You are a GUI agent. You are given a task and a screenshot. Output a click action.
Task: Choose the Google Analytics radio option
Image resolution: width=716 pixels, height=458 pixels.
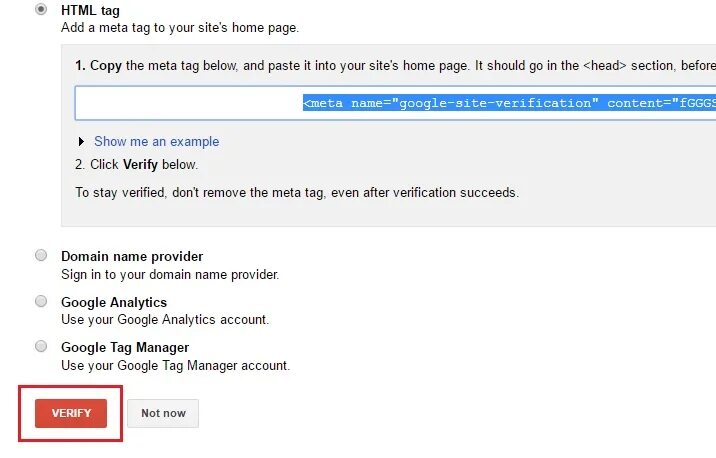41,301
